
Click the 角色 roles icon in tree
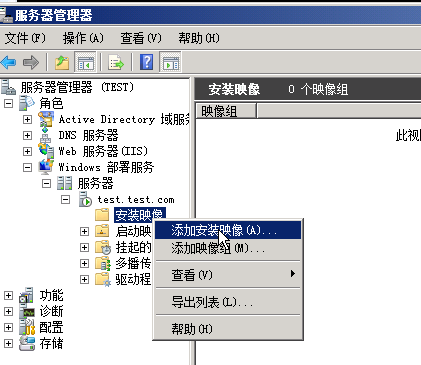coord(27,103)
